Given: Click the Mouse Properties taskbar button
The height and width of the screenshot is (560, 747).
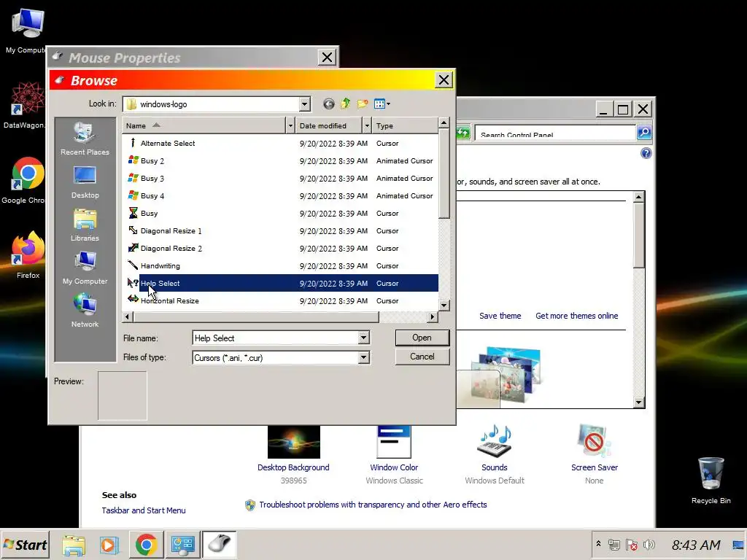Looking at the screenshot, I should (220, 545).
